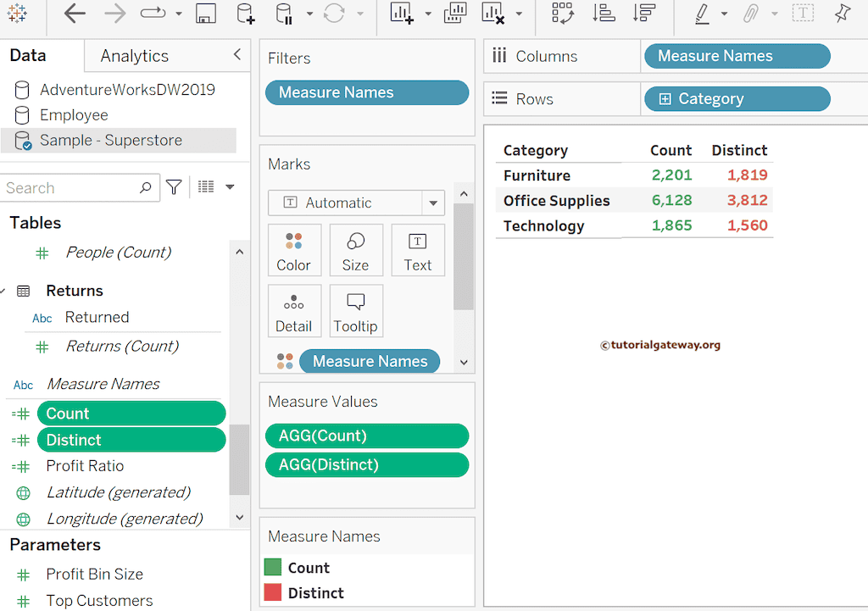
Task: Click the Swap Rows and Columns icon
Action: tap(563, 14)
